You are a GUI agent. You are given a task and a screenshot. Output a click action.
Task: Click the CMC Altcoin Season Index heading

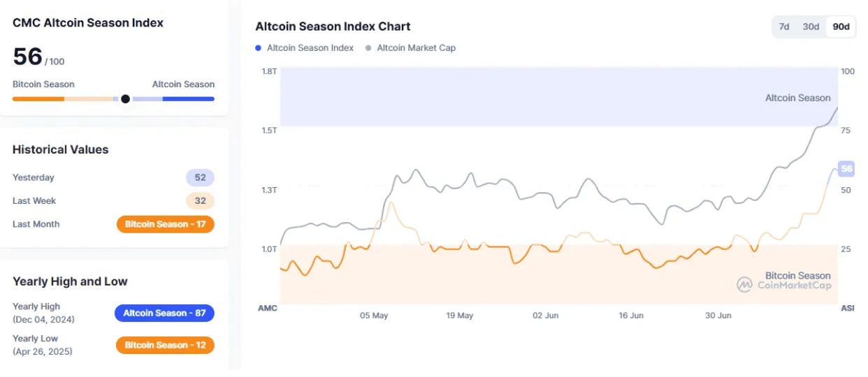click(x=88, y=23)
